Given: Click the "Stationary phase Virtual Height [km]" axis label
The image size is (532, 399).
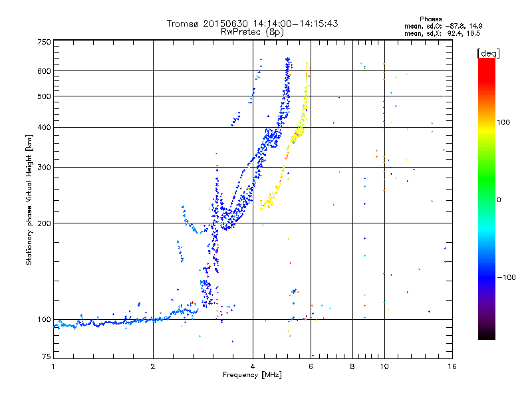Looking at the screenshot, I should point(29,199).
